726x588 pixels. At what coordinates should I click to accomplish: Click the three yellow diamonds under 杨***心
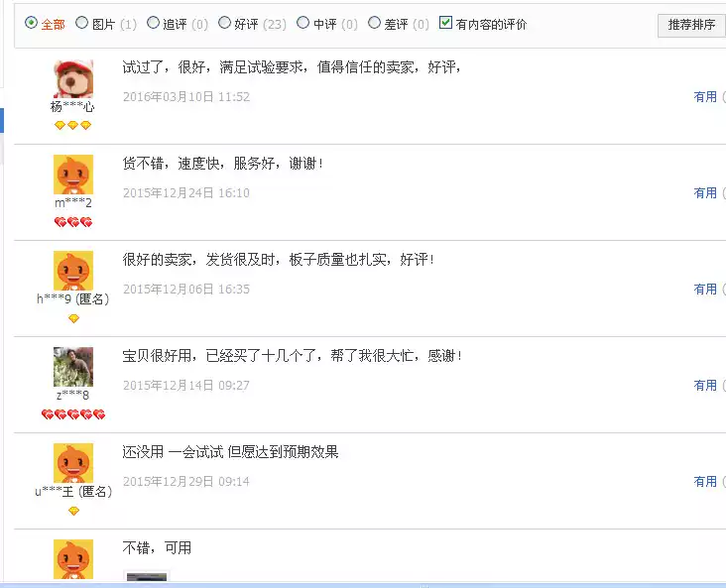tap(72, 125)
